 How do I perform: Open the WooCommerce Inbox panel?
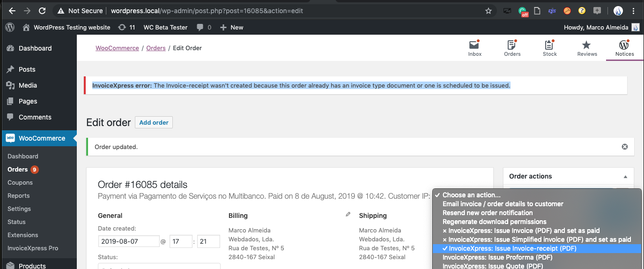[475, 48]
